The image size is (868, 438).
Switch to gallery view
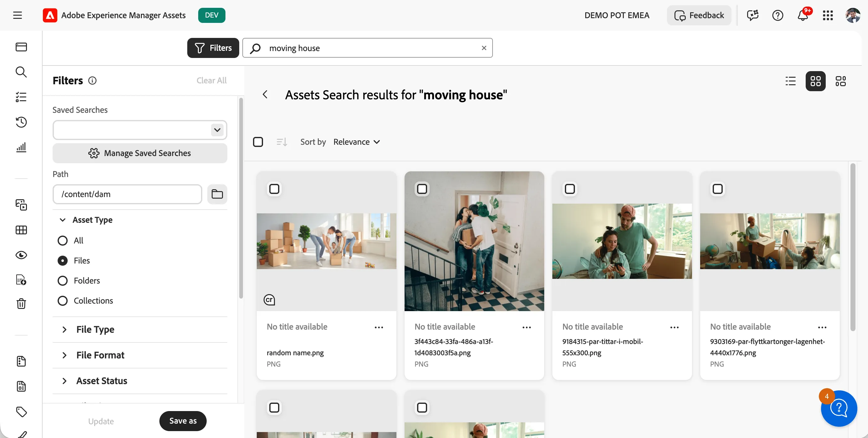coord(841,81)
